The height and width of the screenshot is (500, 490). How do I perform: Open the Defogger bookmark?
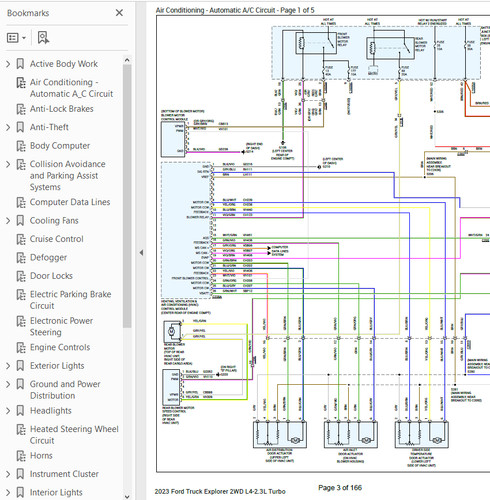point(48,257)
